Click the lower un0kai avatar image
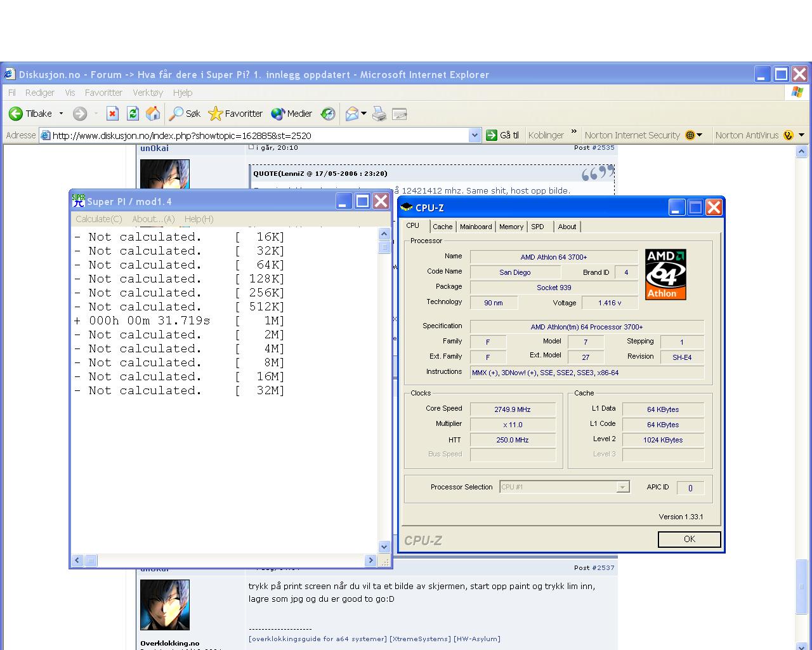 165,605
